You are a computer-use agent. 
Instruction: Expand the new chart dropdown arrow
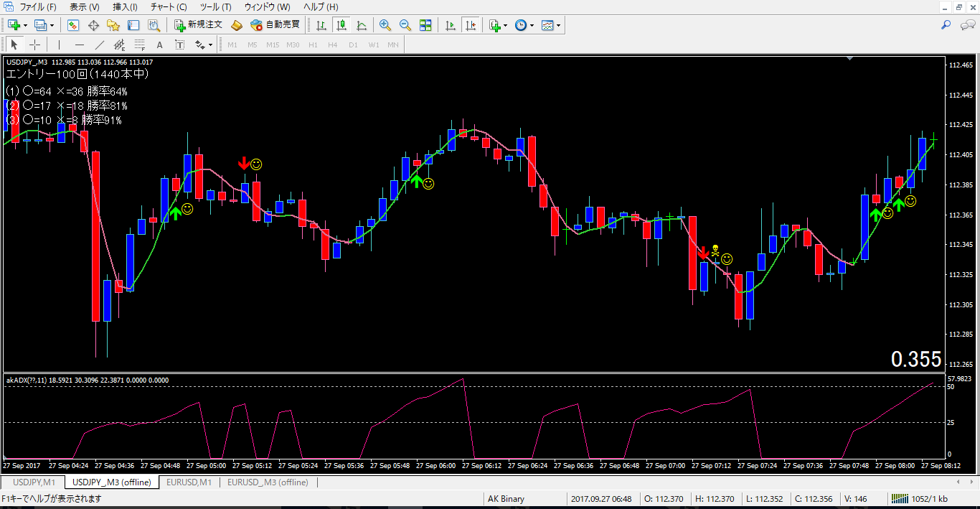[25, 25]
